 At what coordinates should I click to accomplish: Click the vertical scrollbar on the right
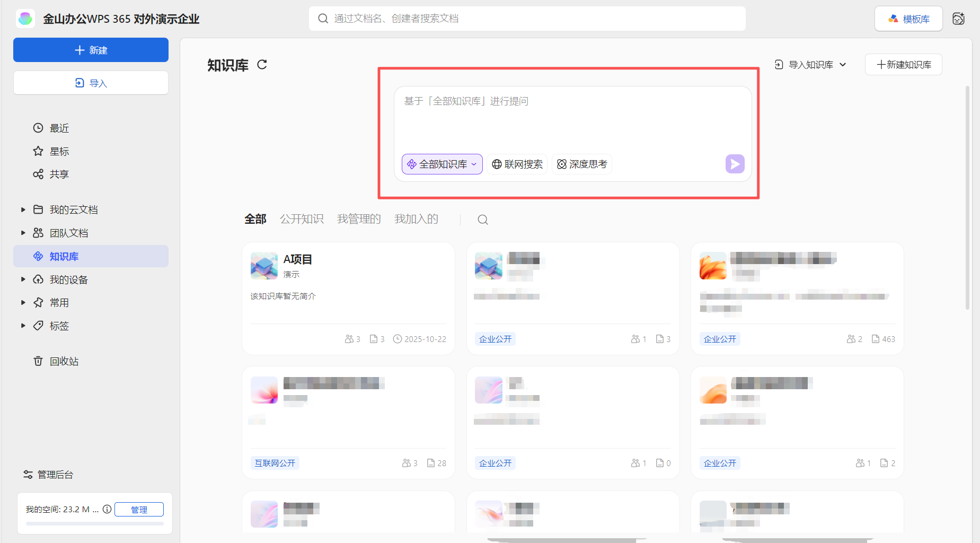pyautogui.click(x=967, y=197)
